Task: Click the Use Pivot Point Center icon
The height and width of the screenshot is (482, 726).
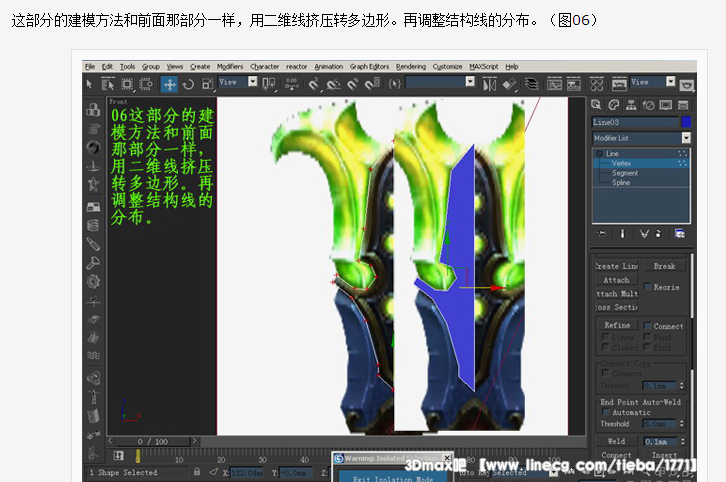Action: tap(269, 84)
